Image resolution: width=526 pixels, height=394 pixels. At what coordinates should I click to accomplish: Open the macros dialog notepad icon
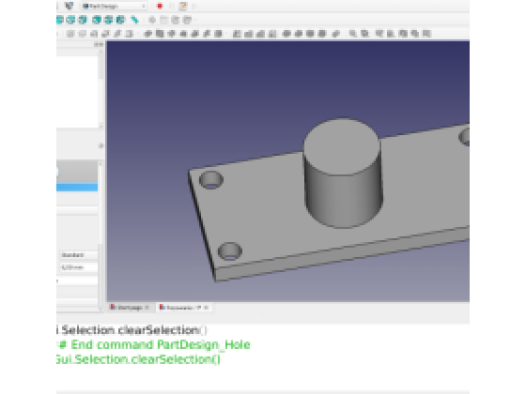click(183, 6)
